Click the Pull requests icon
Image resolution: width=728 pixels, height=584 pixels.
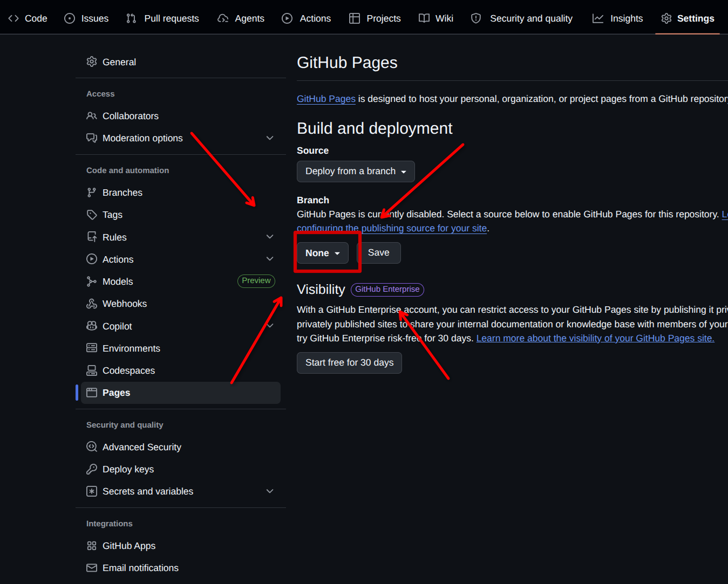(x=131, y=18)
